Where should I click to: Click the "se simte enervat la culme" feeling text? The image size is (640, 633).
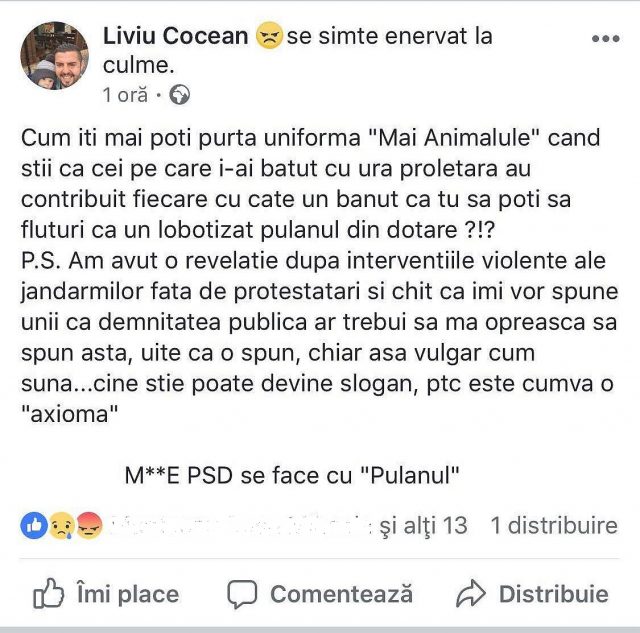(388, 38)
